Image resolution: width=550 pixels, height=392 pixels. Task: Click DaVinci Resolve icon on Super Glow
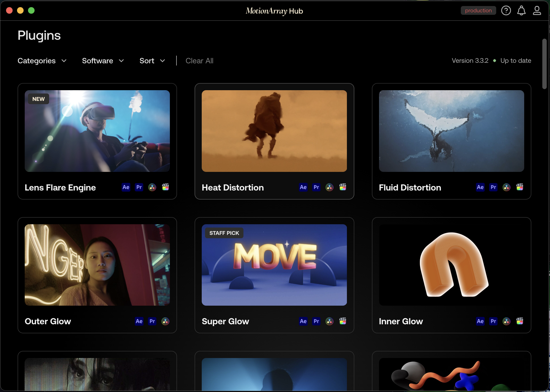pos(330,321)
